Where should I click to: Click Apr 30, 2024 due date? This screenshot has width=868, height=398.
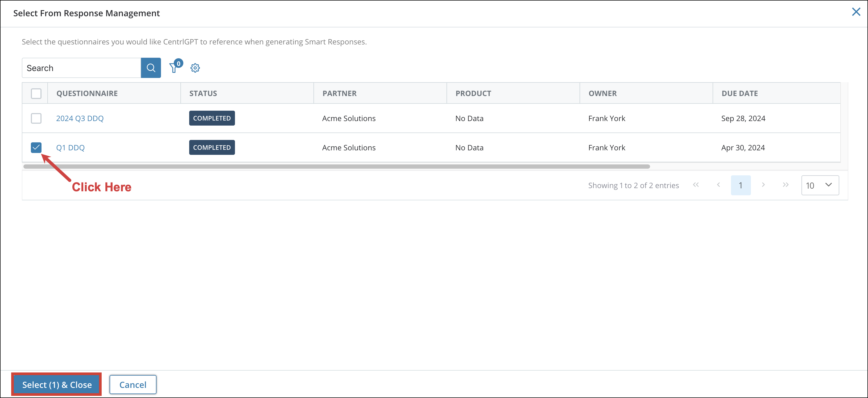click(x=743, y=148)
